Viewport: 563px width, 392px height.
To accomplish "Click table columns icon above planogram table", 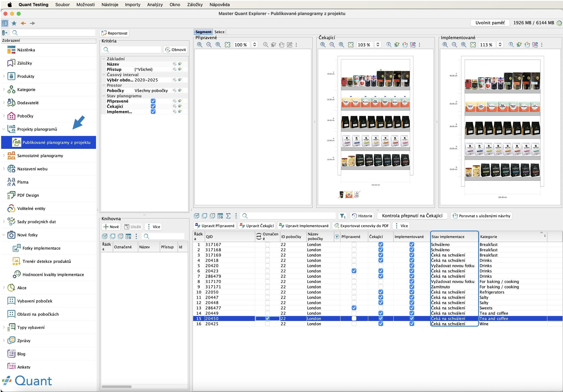I will click(220, 216).
